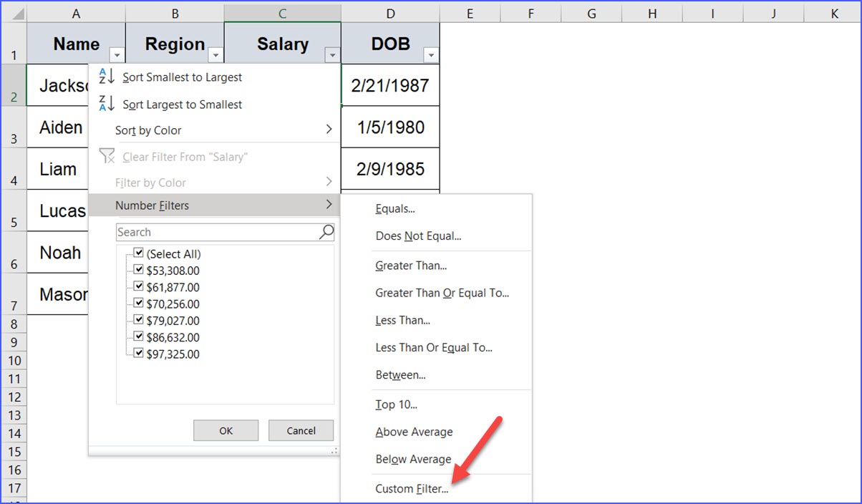Open the Name column filter icon
The height and width of the screenshot is (504, 862).
116,54
